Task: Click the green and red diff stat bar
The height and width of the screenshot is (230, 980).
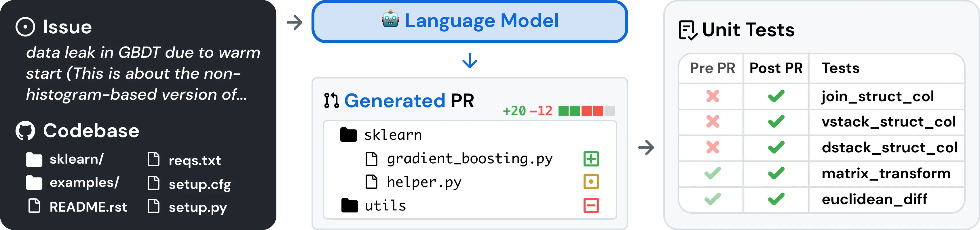Action: point(586,111)
